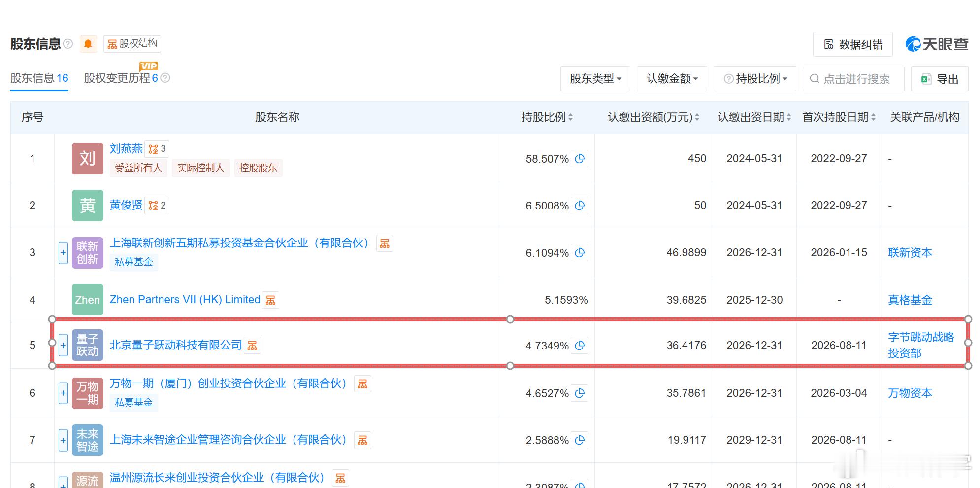This screenshot has width=980, height=488.
Task: Export the shareholder list with 导出
Action: pos(940,79)
